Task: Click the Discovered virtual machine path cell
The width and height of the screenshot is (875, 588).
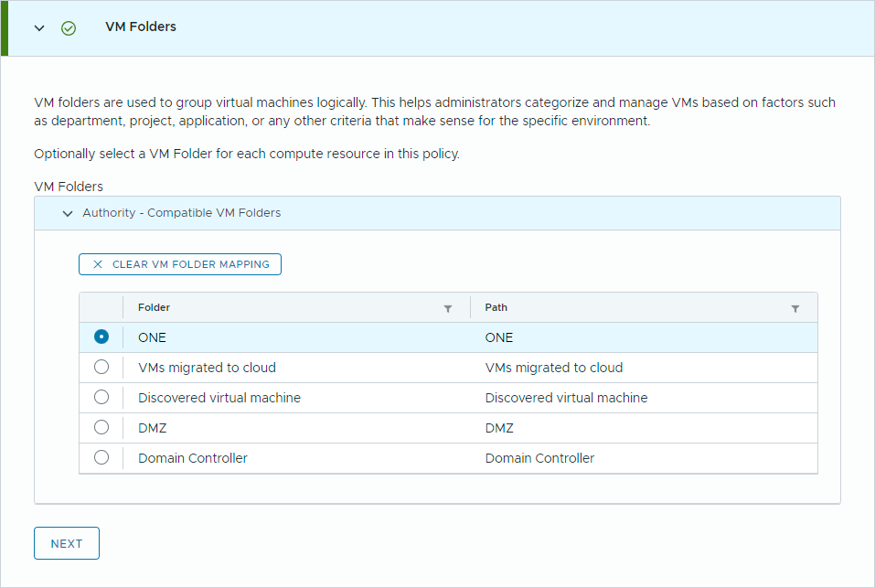Action: [566, 398]
